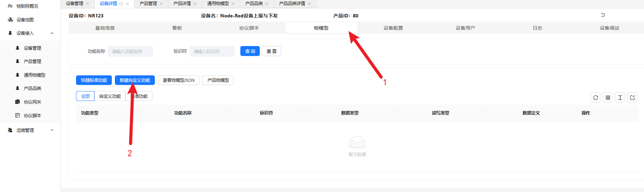Switch to the 设备配置 tab
The image size is (644, 192).
[x=393, y=28]
